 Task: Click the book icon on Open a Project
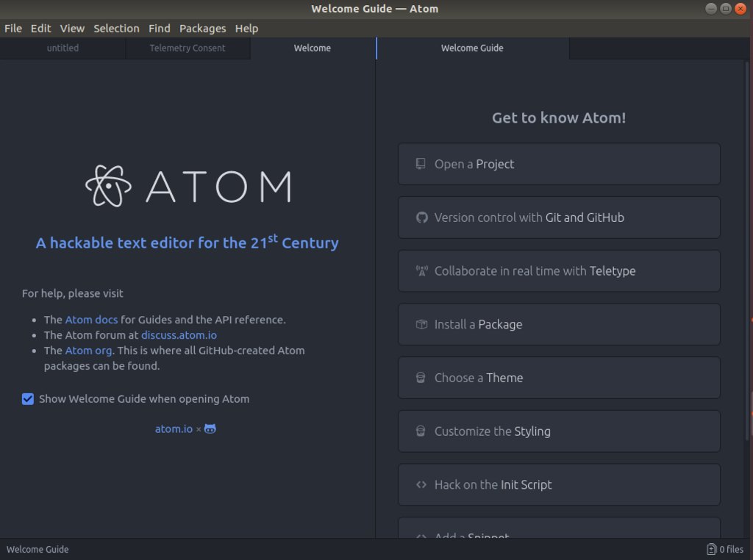click(421, 164)
